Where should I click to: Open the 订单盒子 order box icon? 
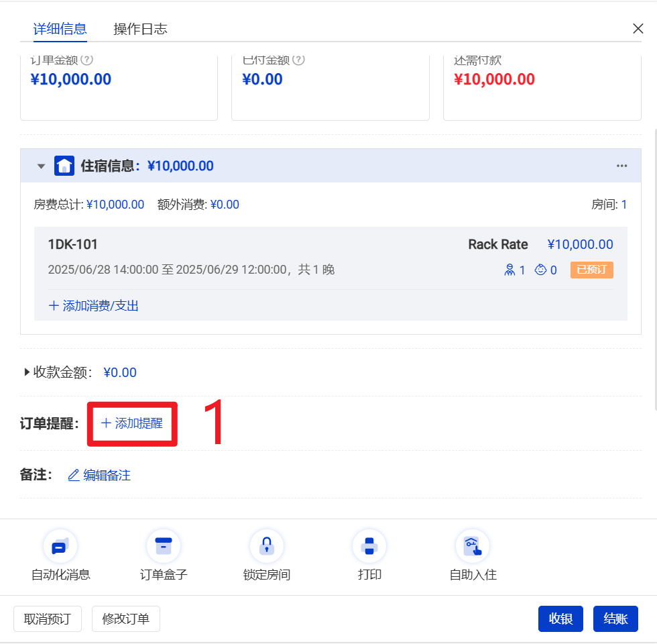(x=164, y=547)
